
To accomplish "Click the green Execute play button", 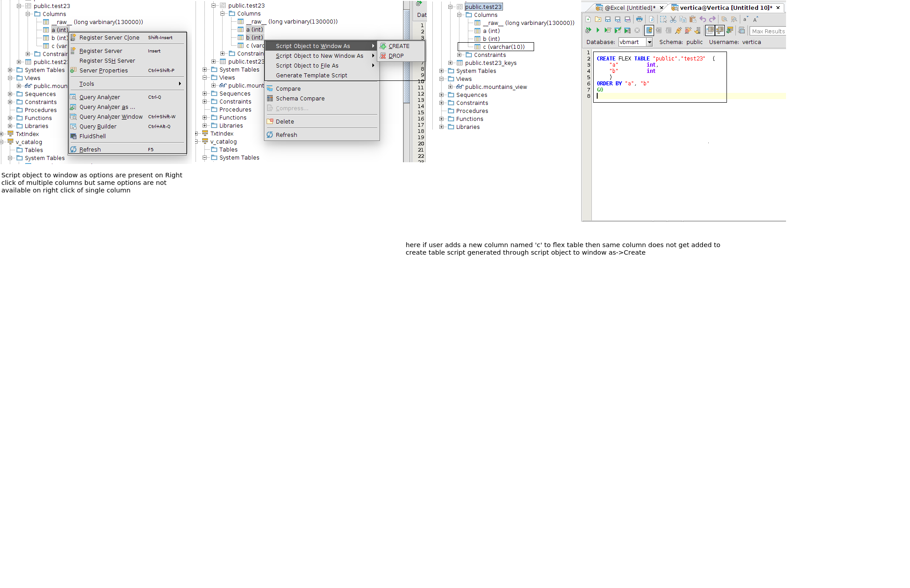I will coord(598,30).
